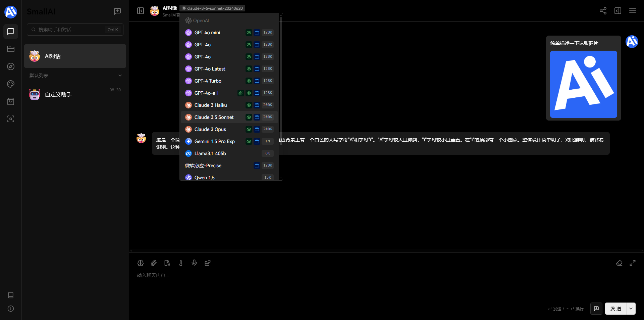644x320 pixels.
Task: Focus the chat message input area
Action: click(386, 284)
